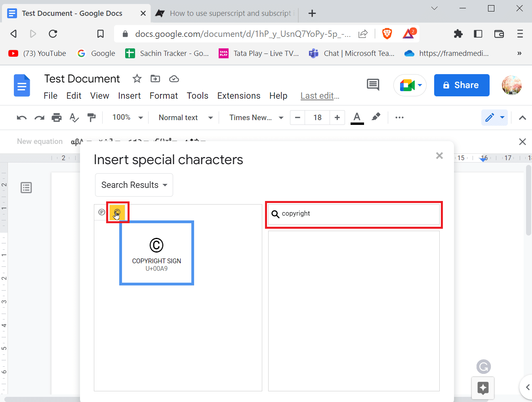Print the document using printer icon
The width and height of the screenshot is (532, 402).
click(x=57, y=117)
